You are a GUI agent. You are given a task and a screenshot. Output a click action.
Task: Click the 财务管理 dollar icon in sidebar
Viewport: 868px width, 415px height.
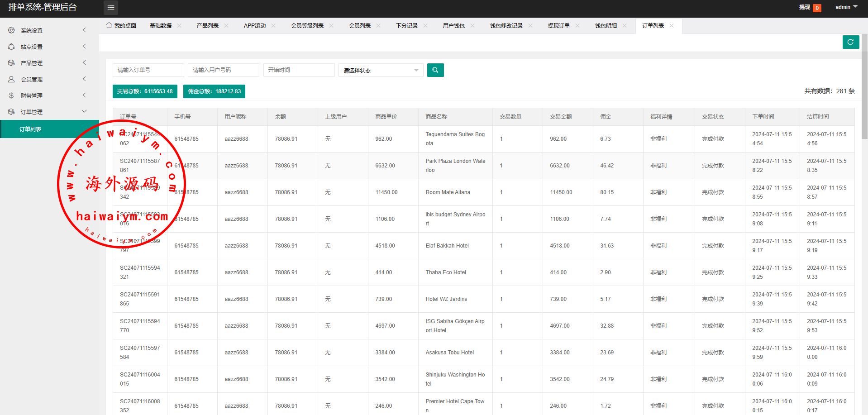12,95
